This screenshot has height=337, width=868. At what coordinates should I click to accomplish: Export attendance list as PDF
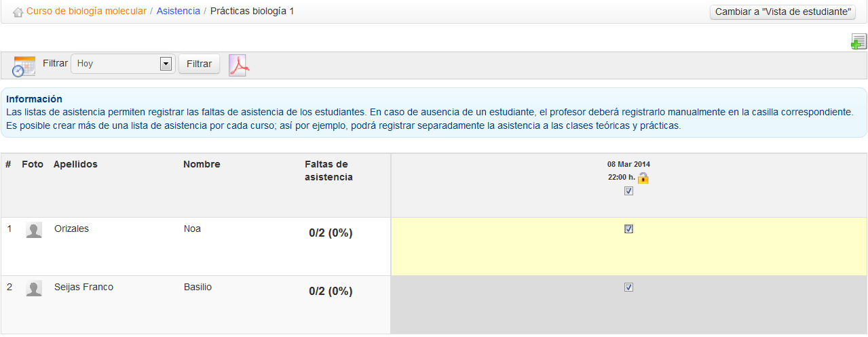point(239,65)
